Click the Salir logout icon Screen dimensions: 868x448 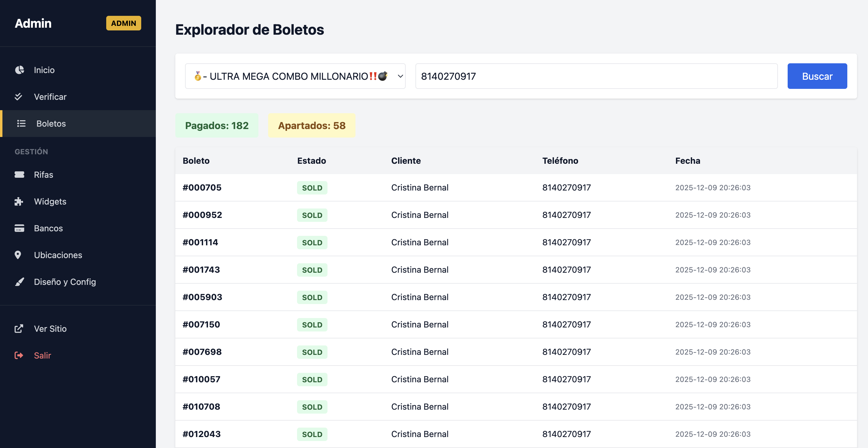click(19, 355)
